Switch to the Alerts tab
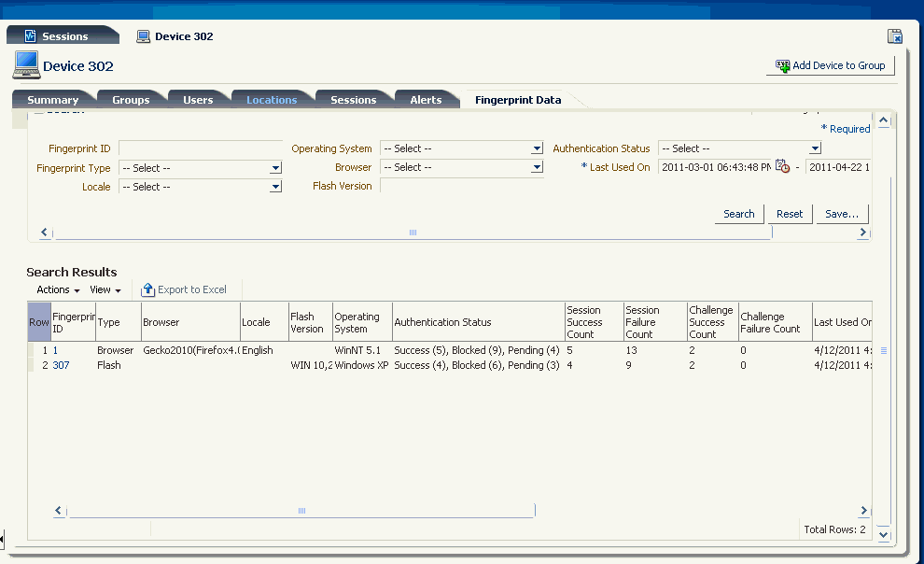The width and height of the screenshot is (924, 564). 426,100
